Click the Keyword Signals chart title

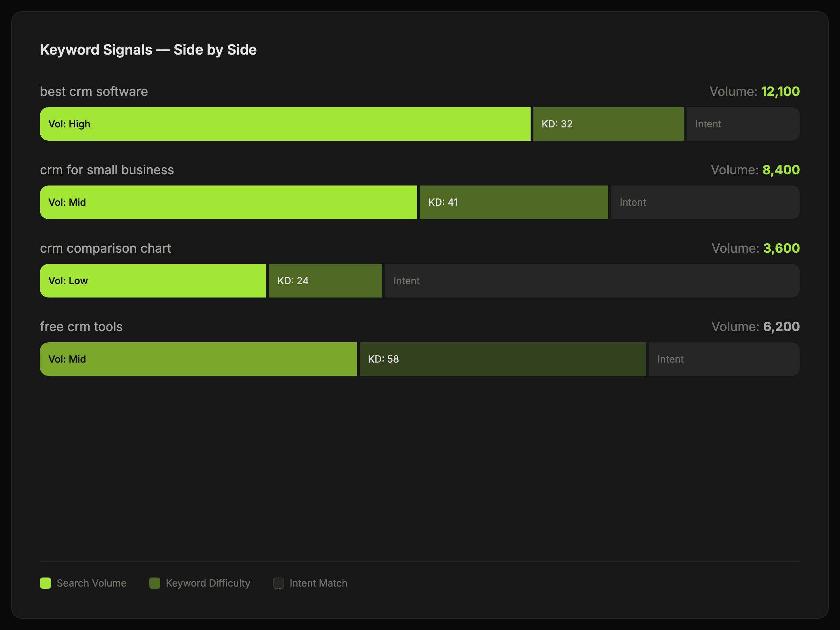click(148, 50)
